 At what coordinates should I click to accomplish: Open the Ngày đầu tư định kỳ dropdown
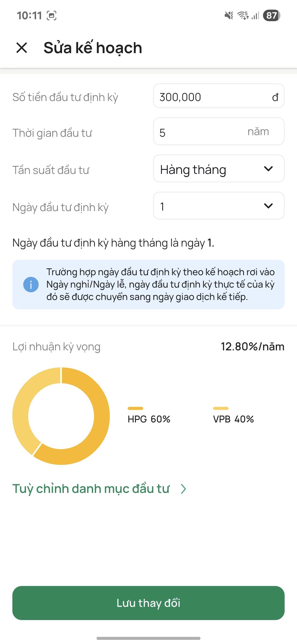click(x=219, y=206)
